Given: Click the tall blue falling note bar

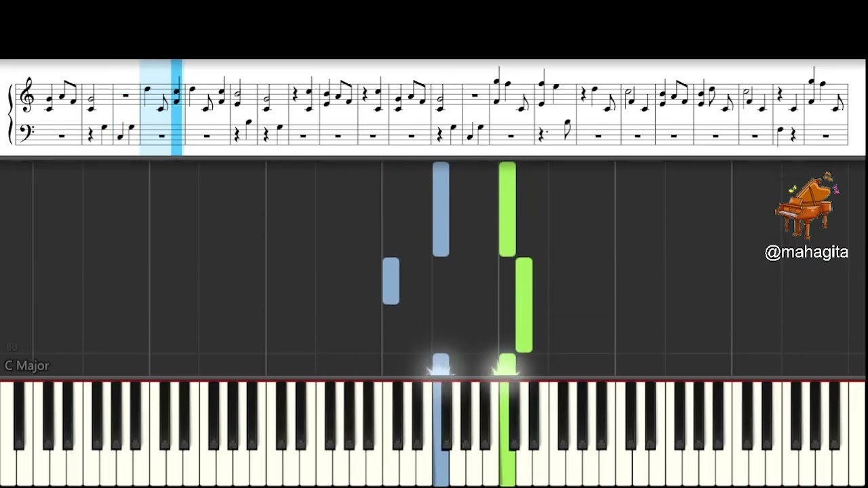Looking at the screenshot, I should [441, 209].
